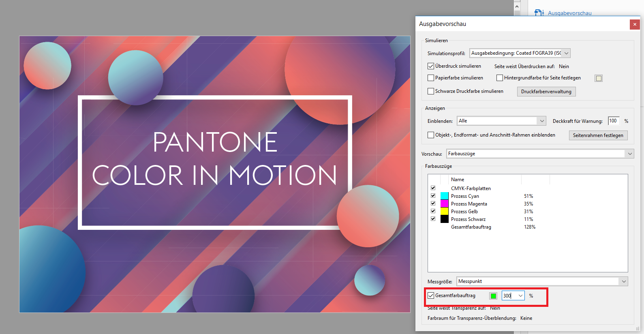
Task: Hide the Prozess Cyan separation plate
Action: pyautogui.click(x=433, y=196)
